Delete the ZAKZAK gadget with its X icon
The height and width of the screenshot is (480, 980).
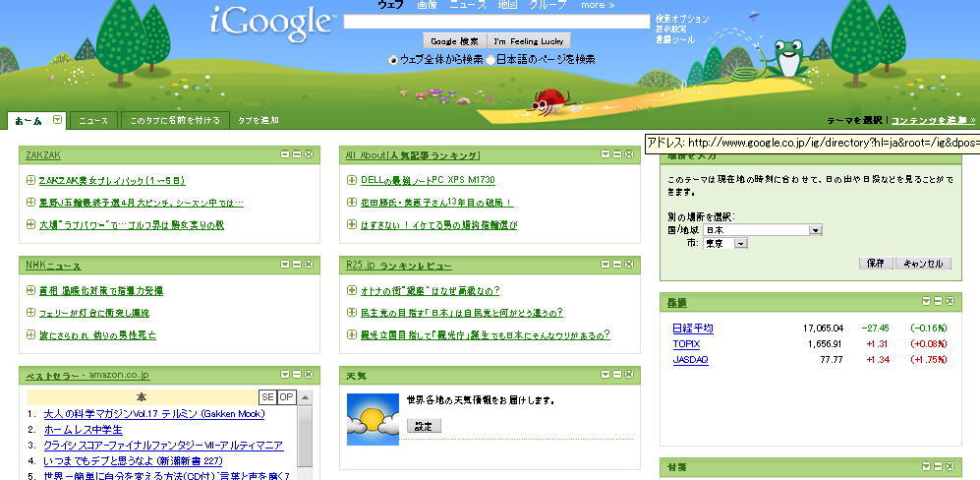309,154
